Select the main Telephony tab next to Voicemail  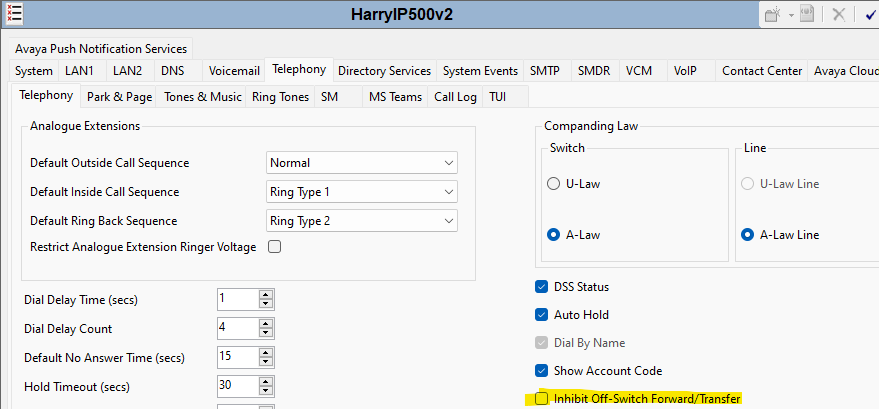(x=299, y=69)
